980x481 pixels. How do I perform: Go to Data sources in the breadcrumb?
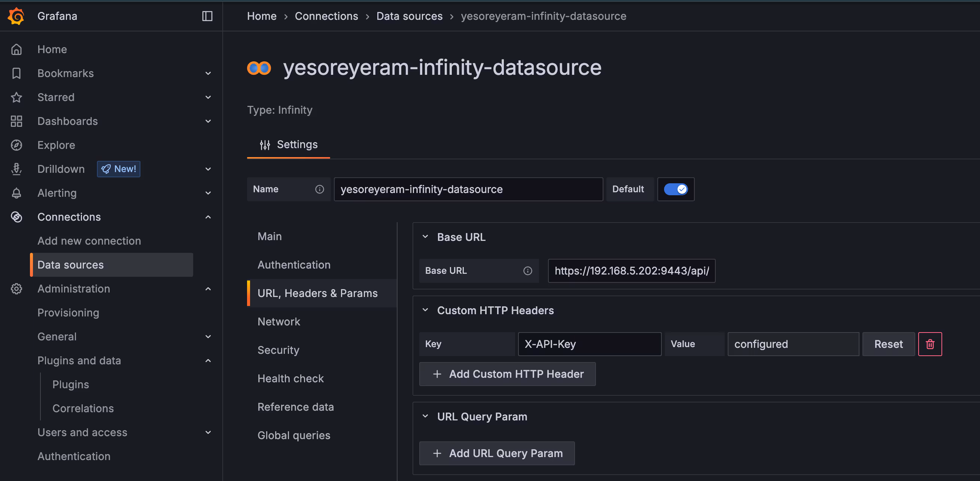(410, 16)
